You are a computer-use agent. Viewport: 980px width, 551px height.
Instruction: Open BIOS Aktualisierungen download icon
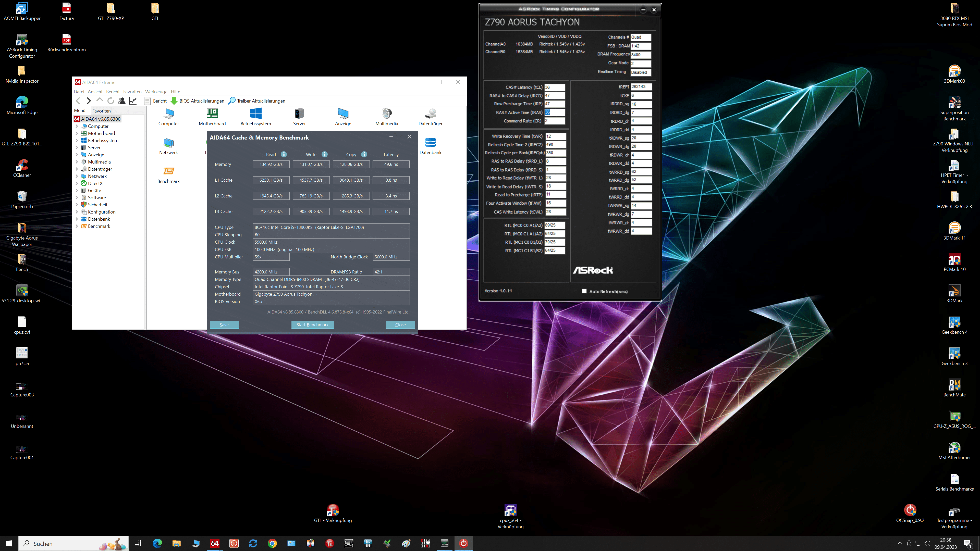click(174, 101)
